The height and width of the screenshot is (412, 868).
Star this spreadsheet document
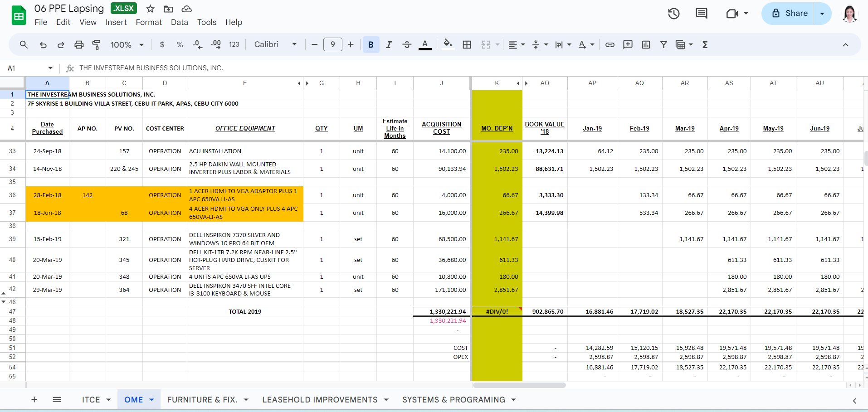point(151,9)
